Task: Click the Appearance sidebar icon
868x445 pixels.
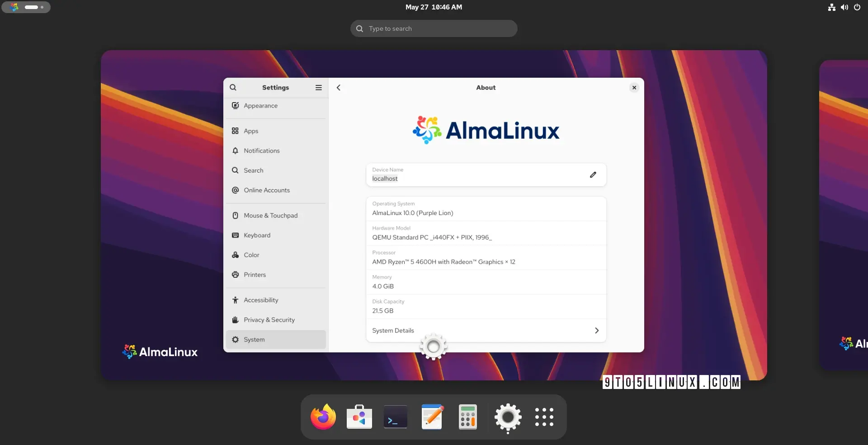Action: (x=235, y=106)
